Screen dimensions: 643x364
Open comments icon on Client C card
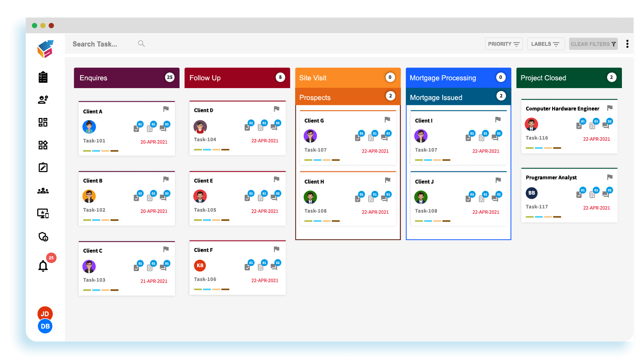pyautogui.click(x=163, y=267)
